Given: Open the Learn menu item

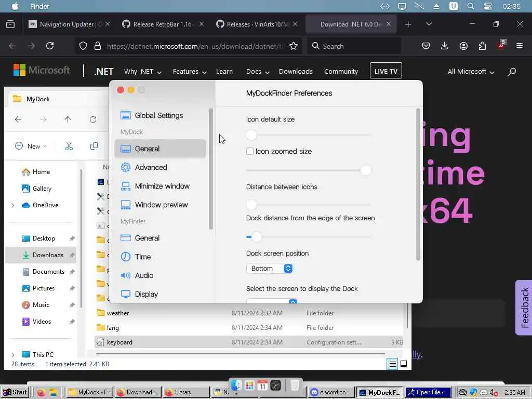Looking at the screenshot, I should (224, 72).
